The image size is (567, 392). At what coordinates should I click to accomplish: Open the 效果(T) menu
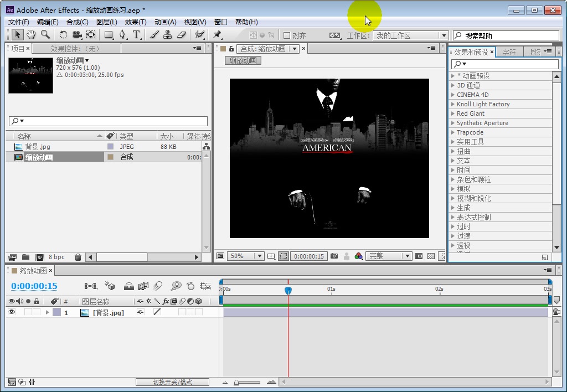[x=136, y=22]
